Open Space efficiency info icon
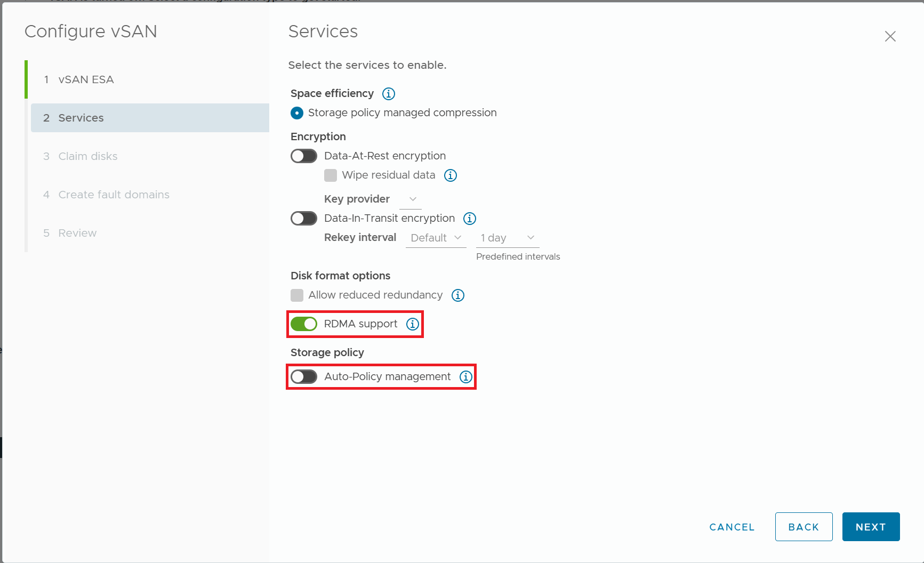The width and height of the screenshot is (924, 563). (389, 94)
